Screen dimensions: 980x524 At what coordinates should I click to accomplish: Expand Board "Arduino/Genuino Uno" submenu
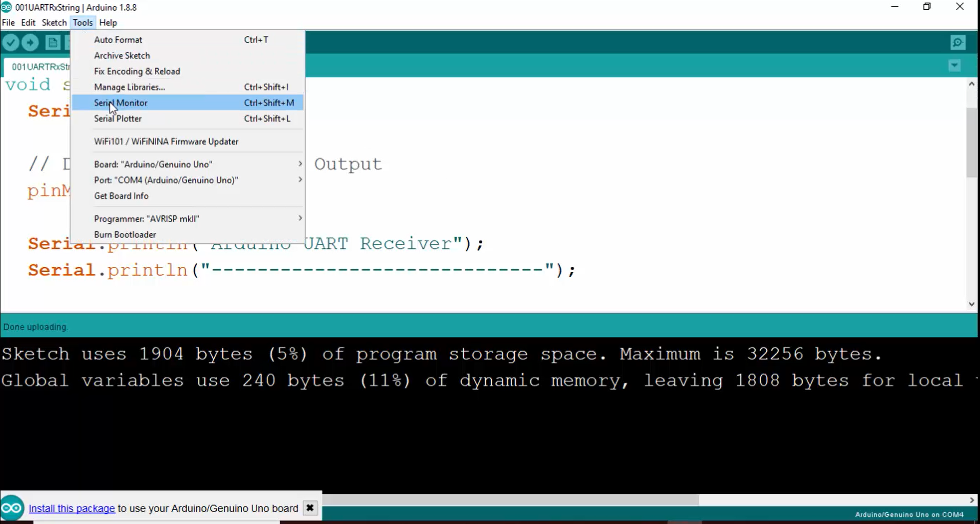[x=188, y=164]
